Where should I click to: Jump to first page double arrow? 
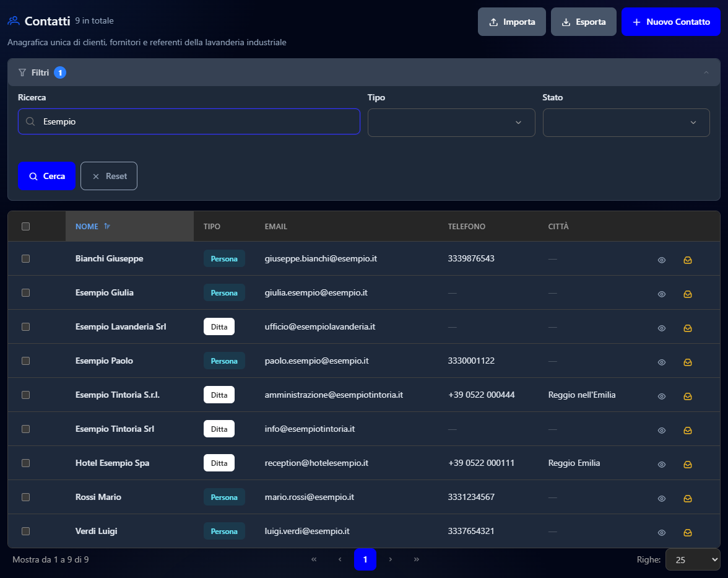click(x=314, y=559)
